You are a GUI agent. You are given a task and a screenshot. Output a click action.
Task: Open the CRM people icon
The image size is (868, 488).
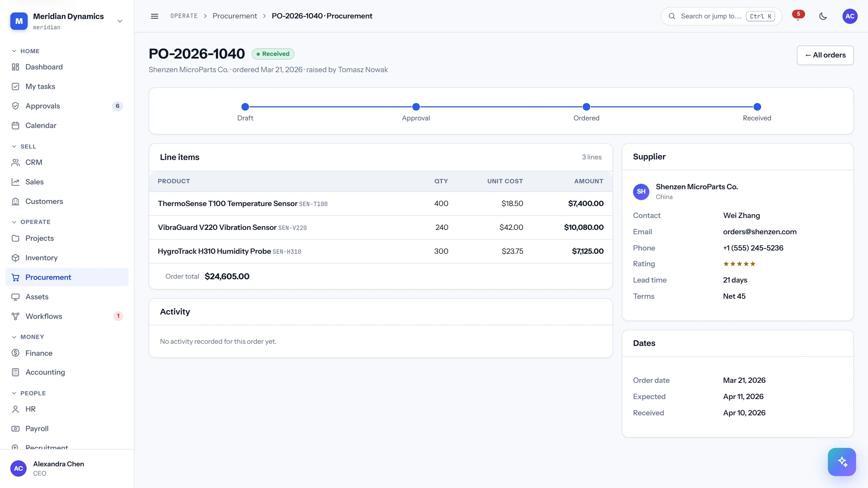[15, 162]
